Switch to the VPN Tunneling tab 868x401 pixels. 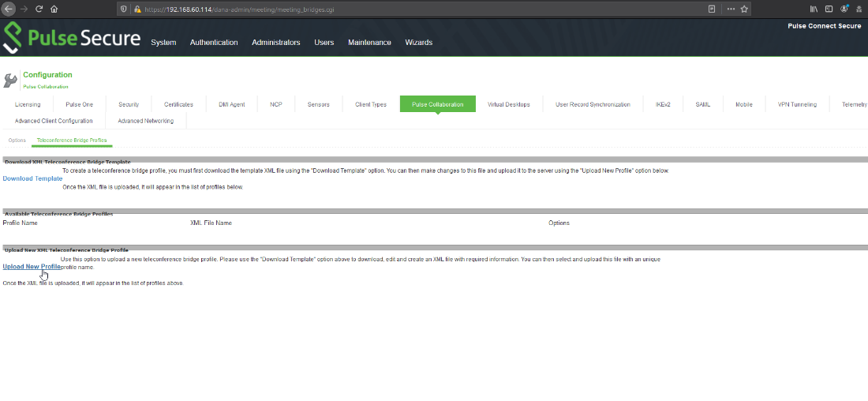[x=797, y=104]
